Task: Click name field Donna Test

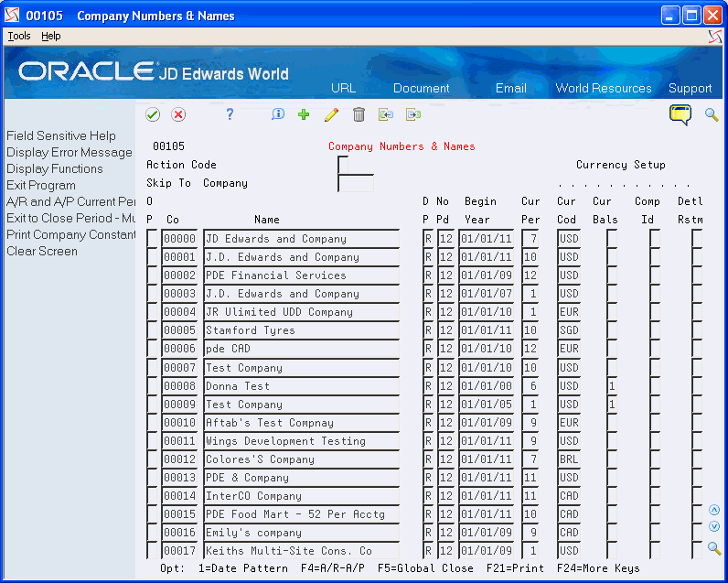Action: tap(301, 385)
